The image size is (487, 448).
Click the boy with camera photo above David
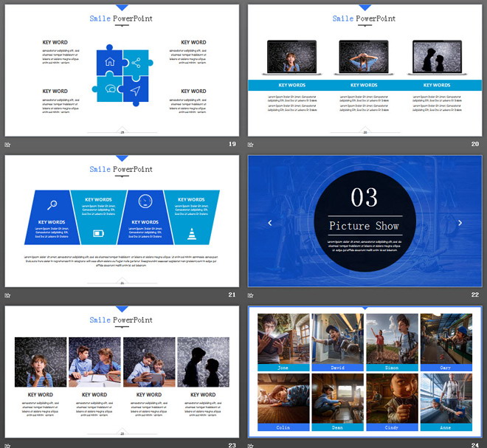click(x=338, y=339)
